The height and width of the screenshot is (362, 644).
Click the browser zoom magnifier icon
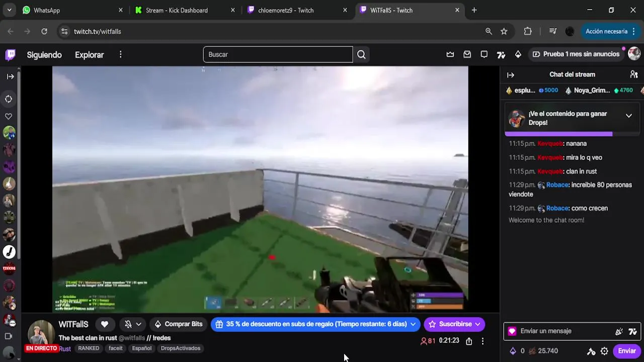point(489,31)
